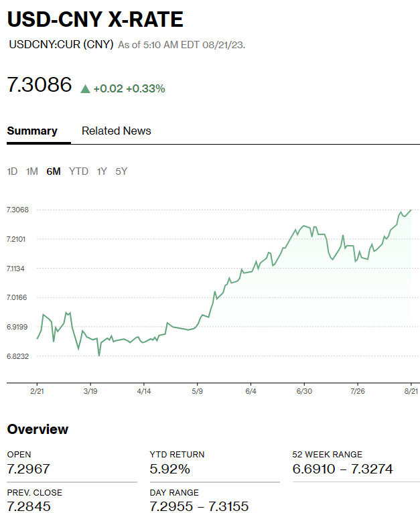Pick the 5Y chart timeframe

(x=121, y=171)
